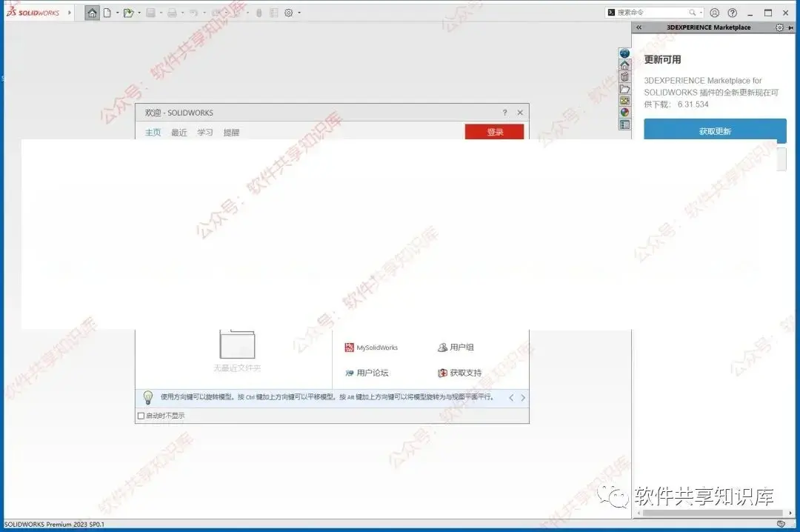Switch to the 最近 tab in Welcome dialog
Image resolution: width=800 pixels, height=532 pixels.
(x=179, y=132)
